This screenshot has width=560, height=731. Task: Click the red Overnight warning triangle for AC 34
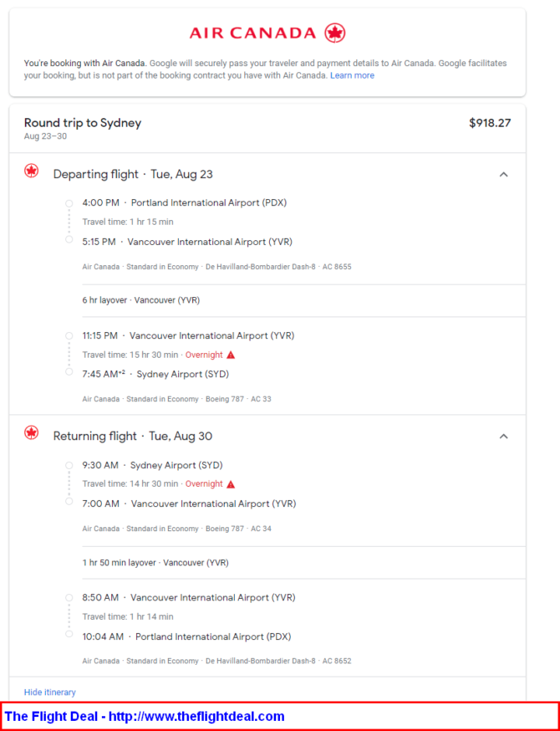click(x=231, y=484)
